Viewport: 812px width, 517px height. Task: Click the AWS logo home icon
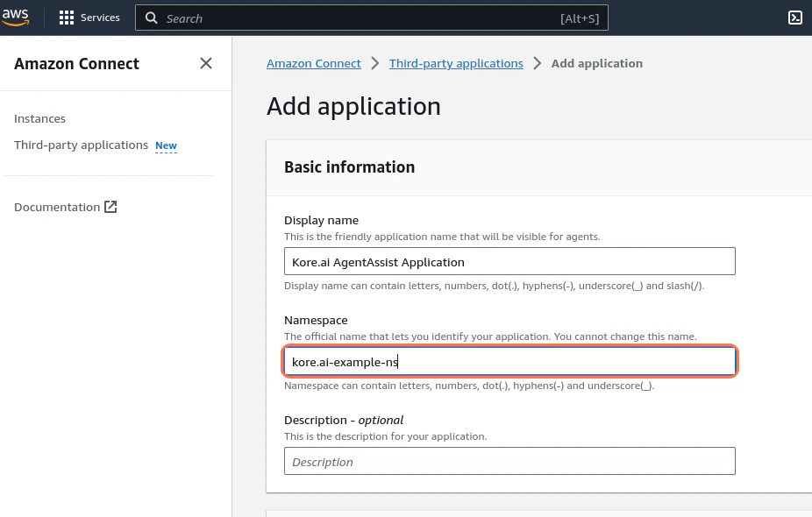pyautogui.click(x=16, y=17)
